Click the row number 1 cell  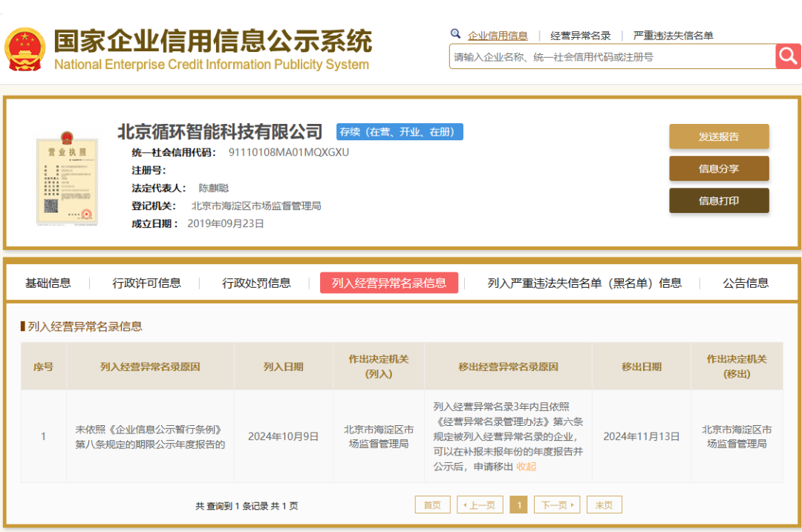coord(44,436)
